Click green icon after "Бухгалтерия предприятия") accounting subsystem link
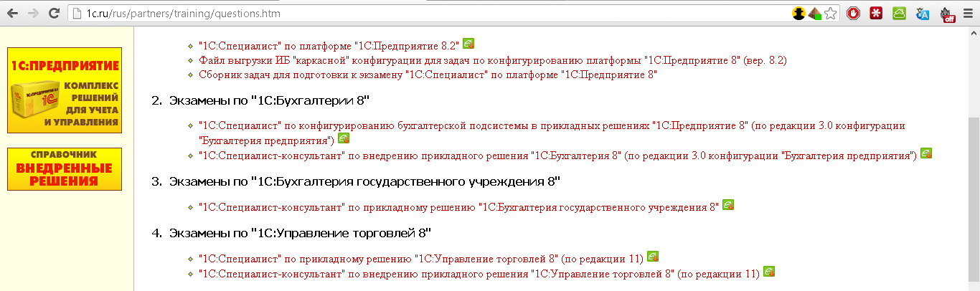 [344, 138]
